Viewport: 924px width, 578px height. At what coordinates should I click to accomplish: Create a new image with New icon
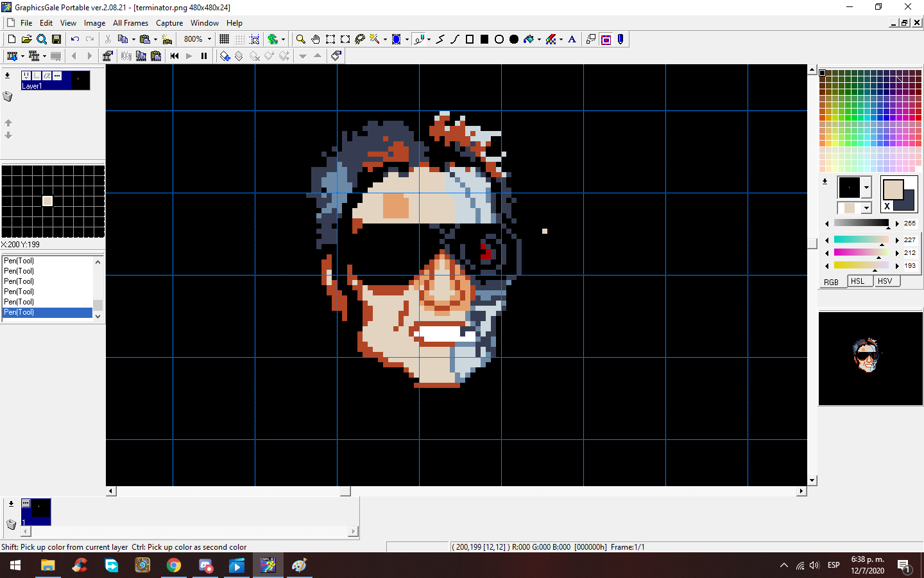12,39
